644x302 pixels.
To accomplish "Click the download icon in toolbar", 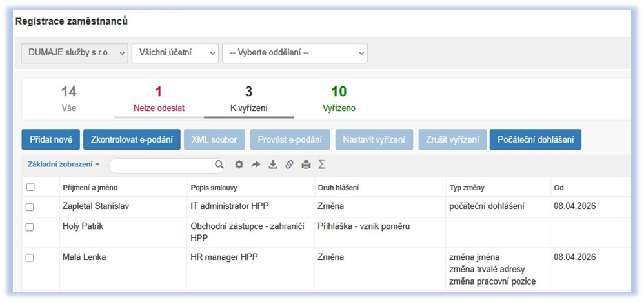I will pyautogui.click(x=272, y=165).
